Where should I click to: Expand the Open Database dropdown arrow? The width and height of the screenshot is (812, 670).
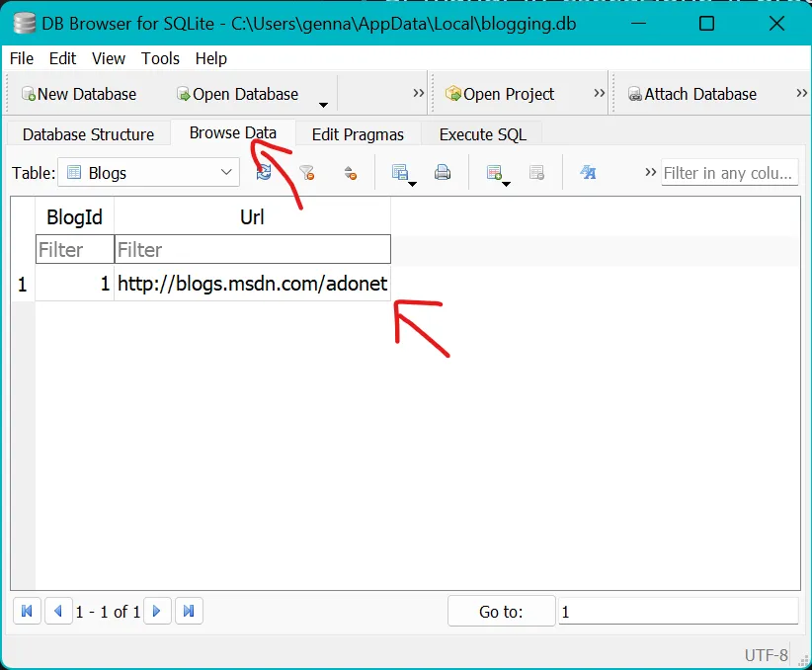tap(323, 105)
